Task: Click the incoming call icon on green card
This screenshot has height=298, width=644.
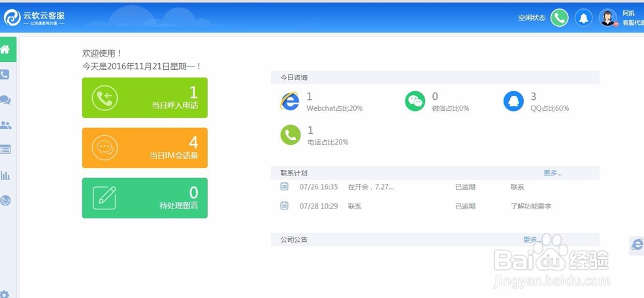Action: pos(105,98)
